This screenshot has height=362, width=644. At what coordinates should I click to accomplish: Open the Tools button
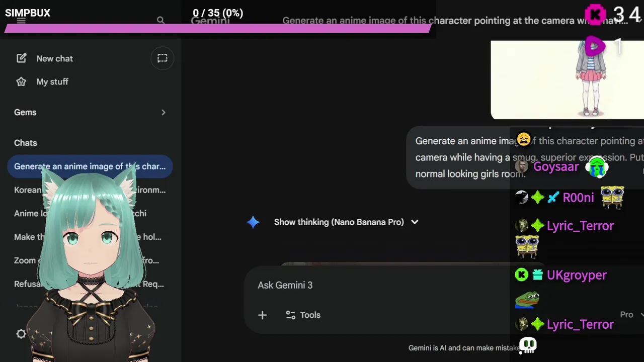[303, 315]
